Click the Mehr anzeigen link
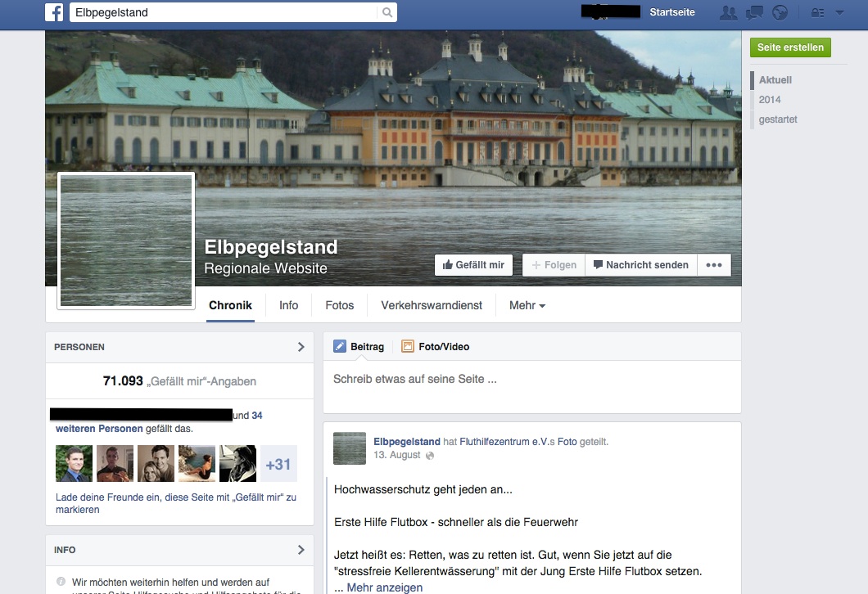 [x=384, y=587]
